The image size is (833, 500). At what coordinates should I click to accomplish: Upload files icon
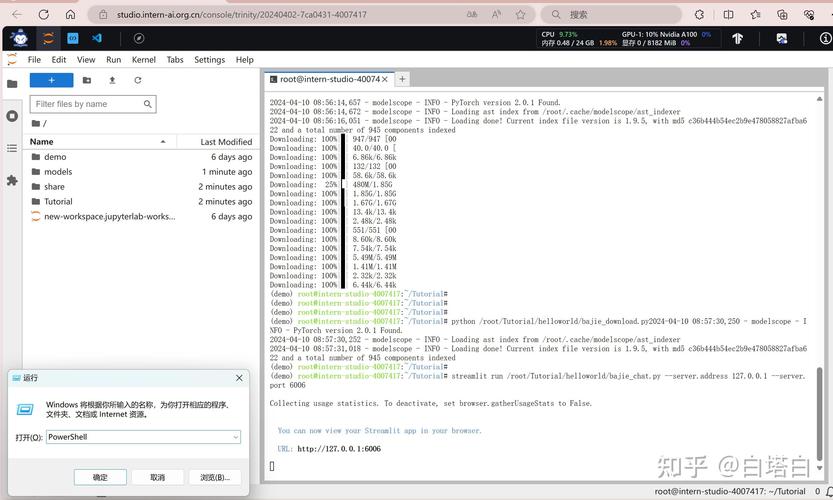(x=112, y=80)
